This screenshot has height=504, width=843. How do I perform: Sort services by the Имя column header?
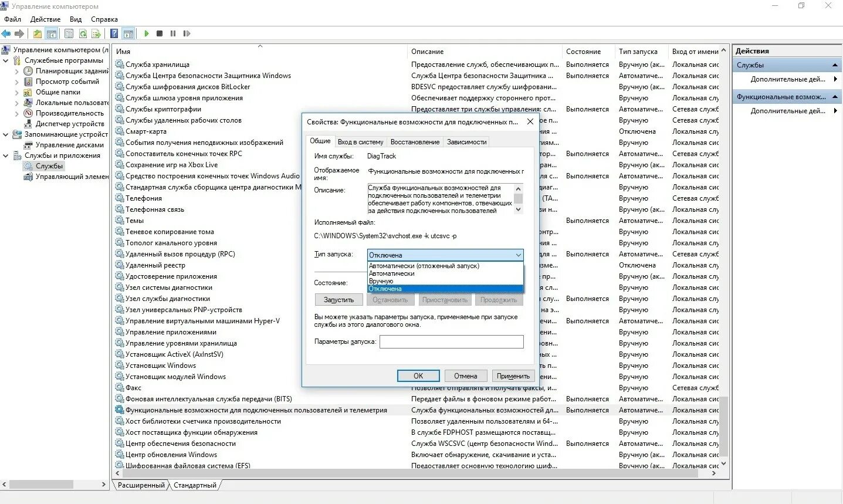(x=260, y=52)
